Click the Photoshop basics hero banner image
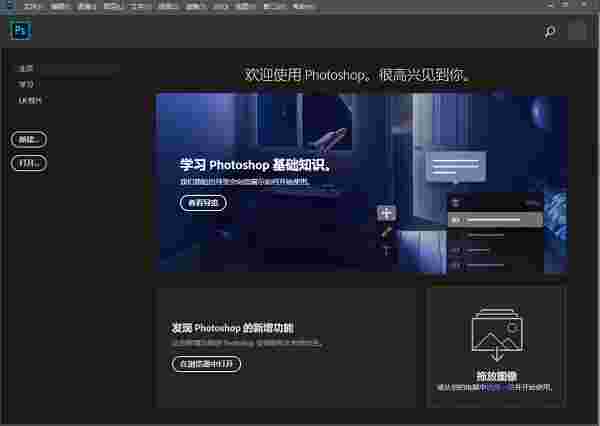Screen dimensions: 600x426 tap(362, 183)
